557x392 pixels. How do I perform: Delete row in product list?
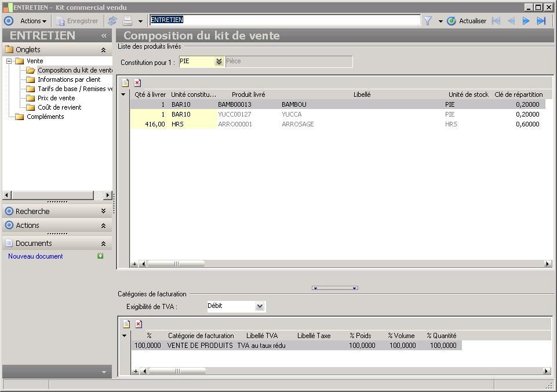(137, 83)
